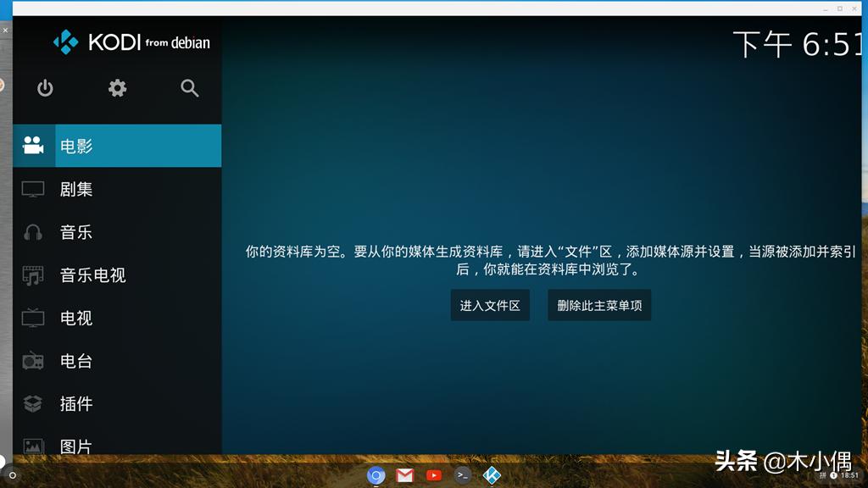Open Gmail icon on the taskbar
The height and width of the screenshot is (488, 868).
405,475
